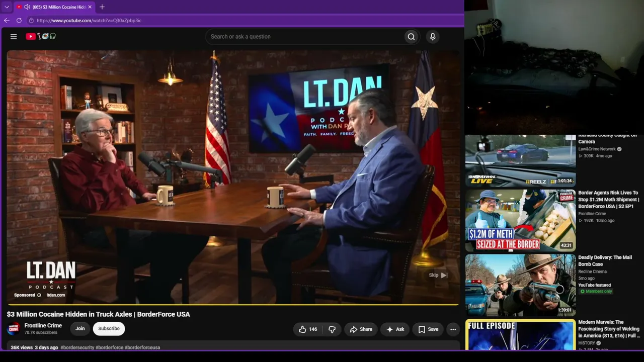Click the #borderforce hashtag
This screenshot has height=362, width=644.
(109, 347)
